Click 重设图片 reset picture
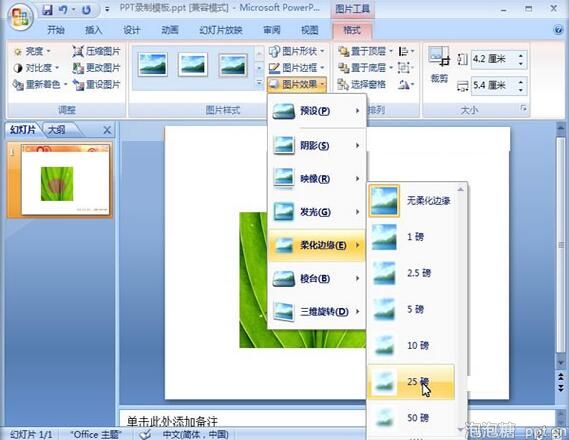Viewport: 569px width, 440px height. point(96,85)
